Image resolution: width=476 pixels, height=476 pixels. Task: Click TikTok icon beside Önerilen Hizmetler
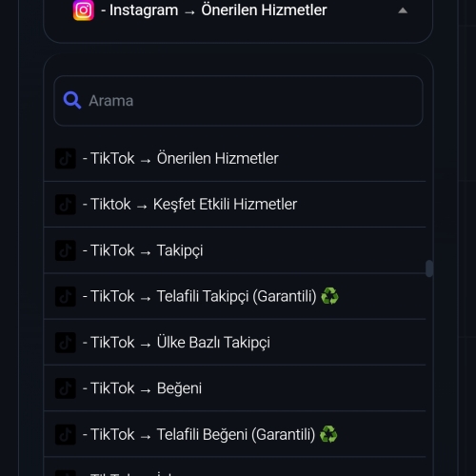tap(66, 158)
